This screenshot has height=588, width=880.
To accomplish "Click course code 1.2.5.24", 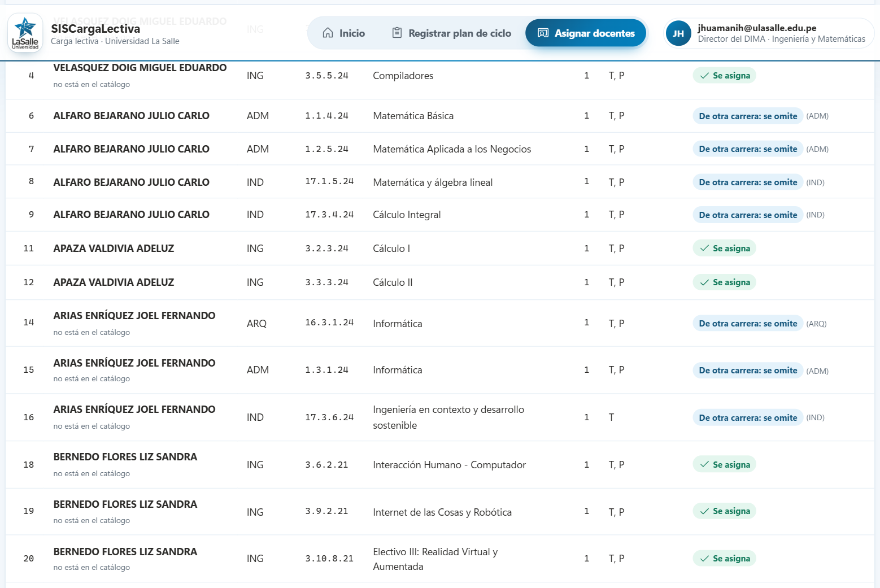I will pos(327,149).
